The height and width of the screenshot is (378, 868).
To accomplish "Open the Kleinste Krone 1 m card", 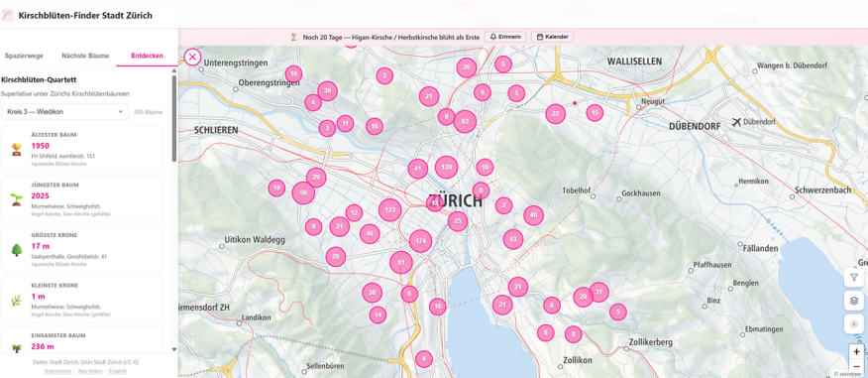I will click(82, 300).
